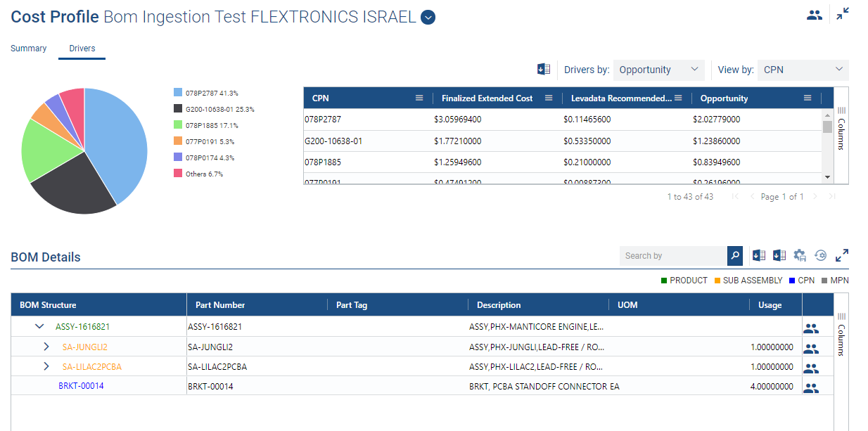Click the 078P2787 blue legend swatch
Image resolution: width=868 pixels, height=431 pixels.
[178, 93]
